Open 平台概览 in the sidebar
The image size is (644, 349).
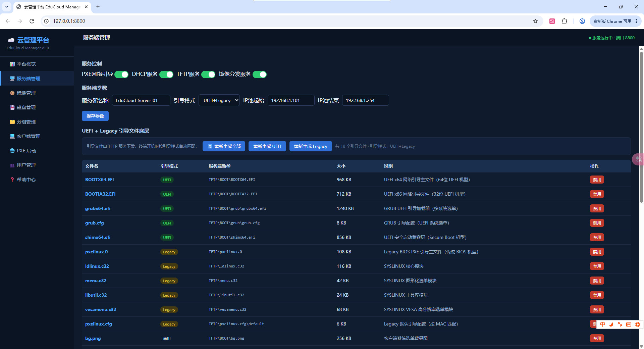pyautogui.click(x=37, y=64)
